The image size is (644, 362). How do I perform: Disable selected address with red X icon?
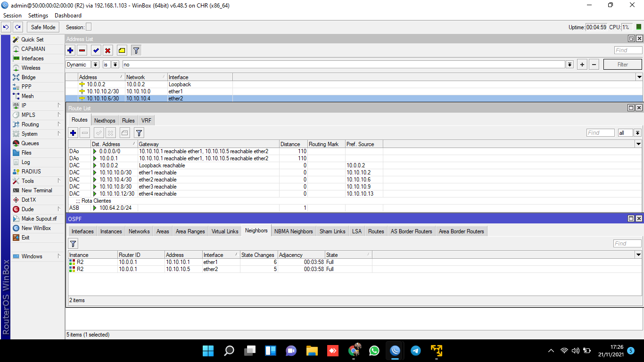click(x=108, y=50)
